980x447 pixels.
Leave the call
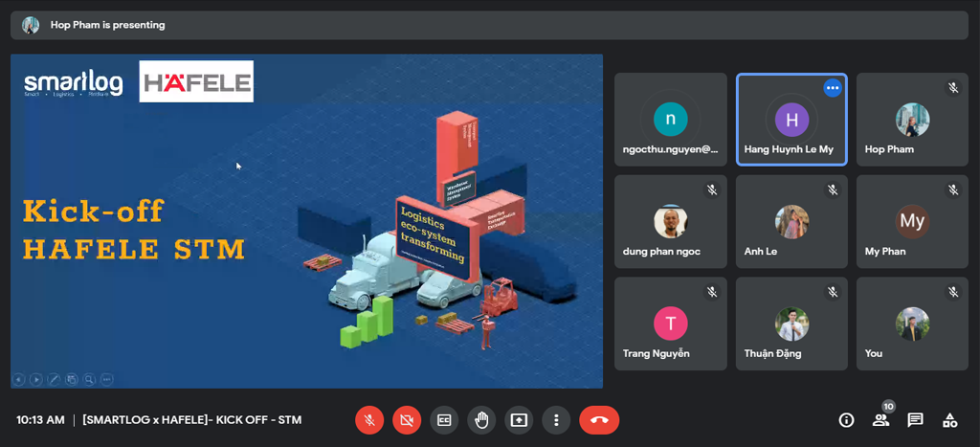tap(599, 419)
